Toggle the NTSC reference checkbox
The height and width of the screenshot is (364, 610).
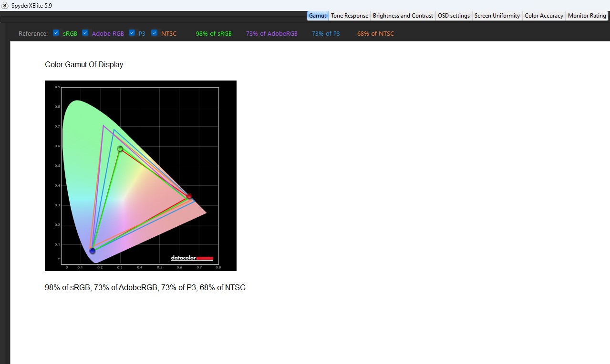tap(154, 33)
